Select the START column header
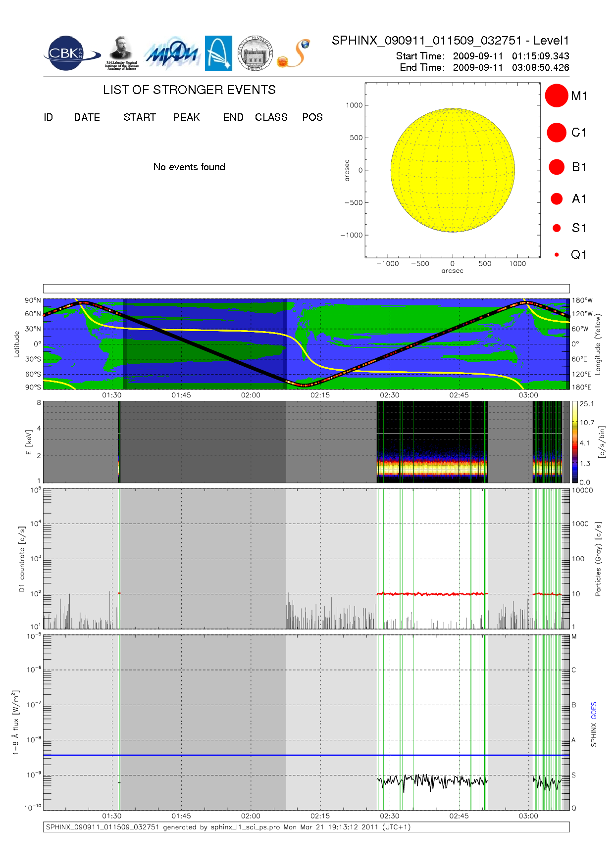Viewport: 614px width, 868px height. [x=140, y=117]
